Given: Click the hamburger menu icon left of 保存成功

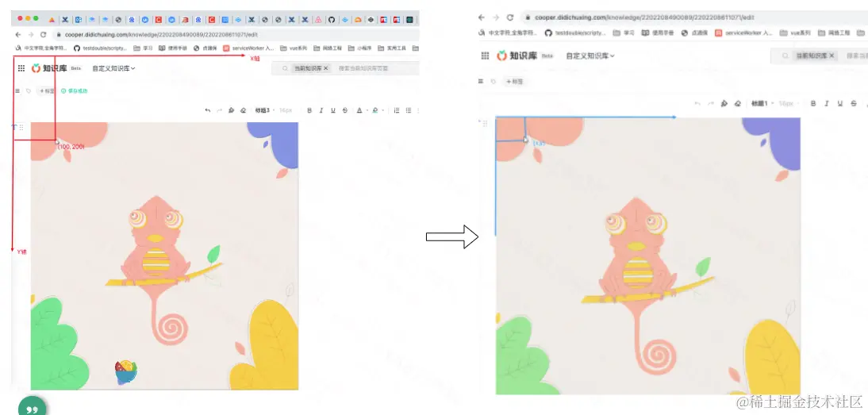Looking at the screenshot, I should pos(17,90).
